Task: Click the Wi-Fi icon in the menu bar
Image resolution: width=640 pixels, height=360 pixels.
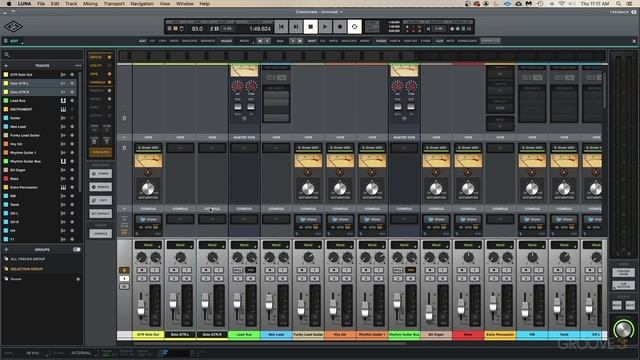Action: click(x=562, y=4)
